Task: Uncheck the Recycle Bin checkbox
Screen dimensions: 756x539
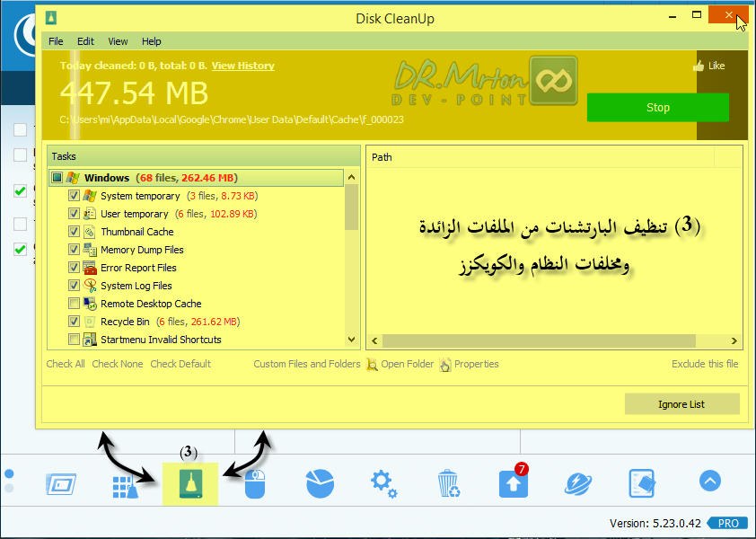Action: [74, 322]
